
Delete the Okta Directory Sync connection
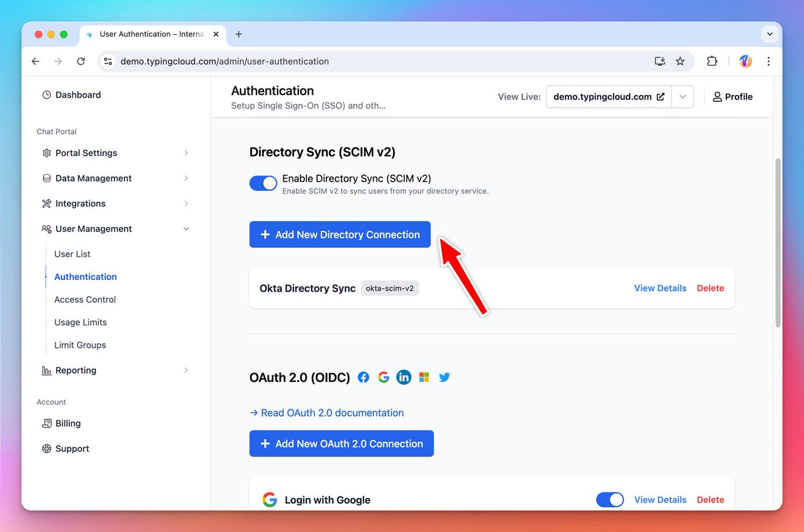(x=710, y=288)
